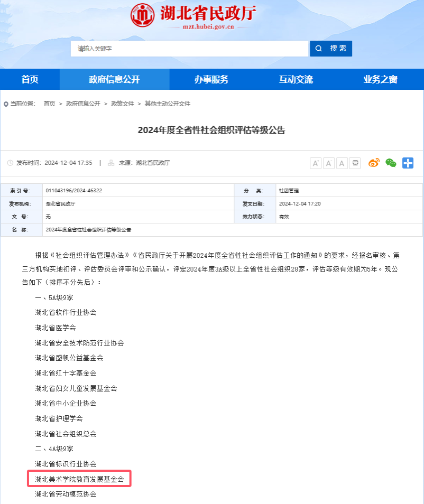
Task: Click the entry 湖北省中小企业协会
Action: point(66,404)
